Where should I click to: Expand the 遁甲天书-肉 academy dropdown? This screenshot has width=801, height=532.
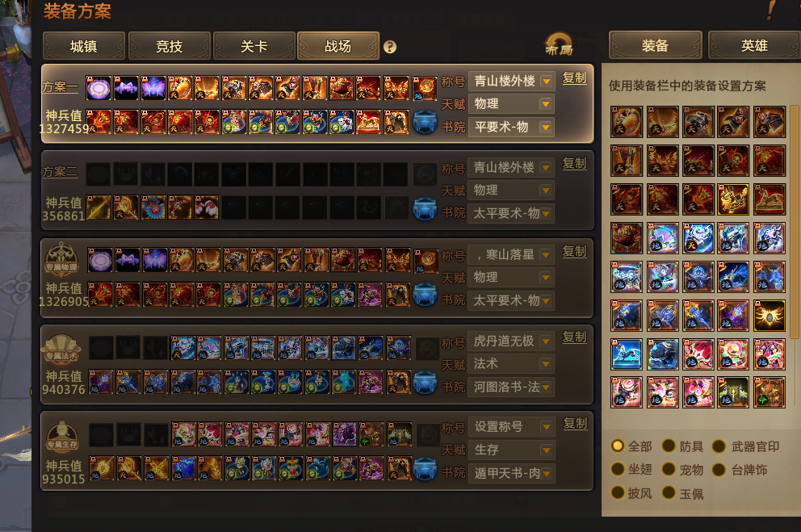[x=511, y=473]
